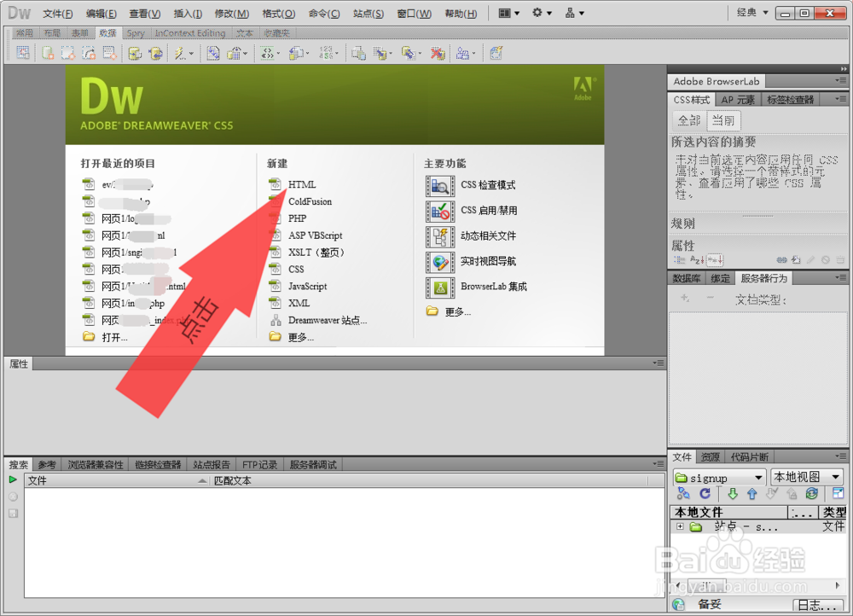853x616 pixels.
Task: Click the Files panel horizontal scrollbar right arrow
Action: (838, 585)
